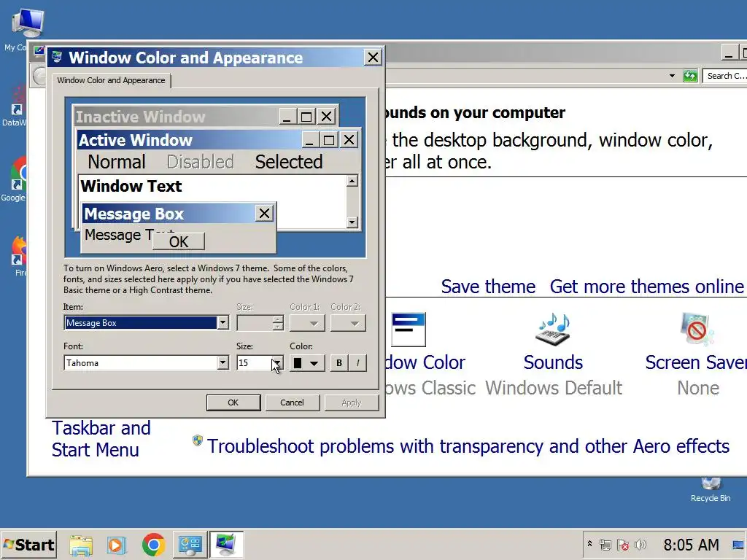The image size is (747, 560).
Task: Click the Search Control Panel field
Action: tap(724, 76)
